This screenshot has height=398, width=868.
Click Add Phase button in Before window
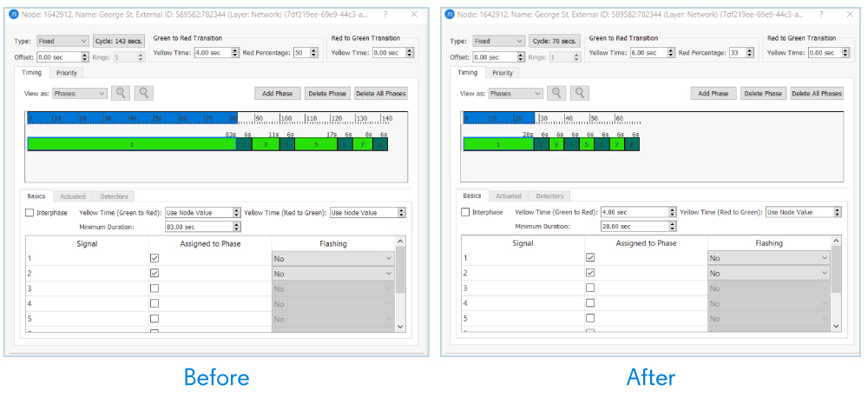[x=278, y=94]
